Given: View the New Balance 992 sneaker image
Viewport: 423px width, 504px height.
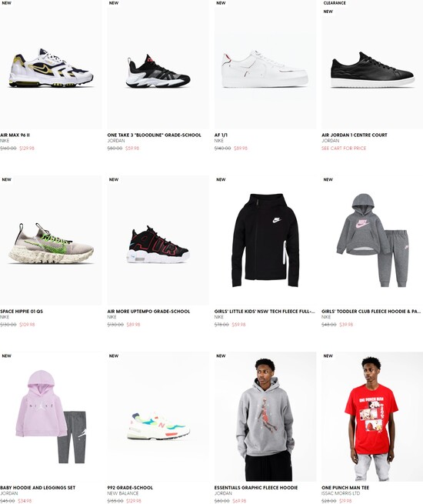Looking at the screenshot, I should [158, 416].
